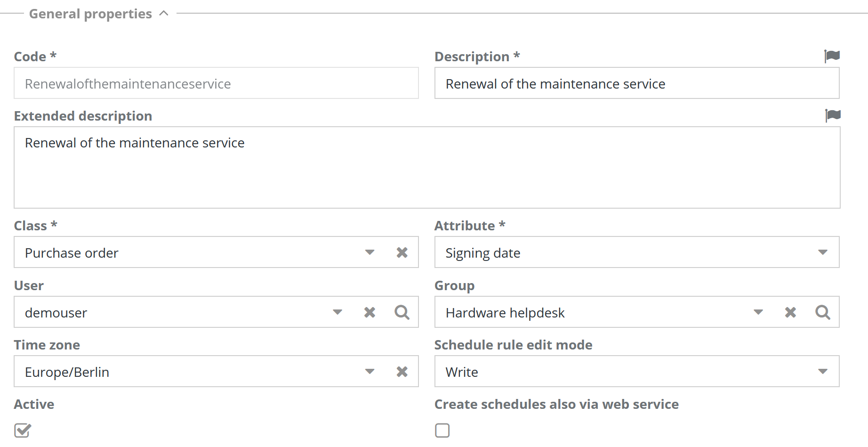Open the Time zone dropdown arrow
Viewport: 868px width, 447px height.
point(370,372)
